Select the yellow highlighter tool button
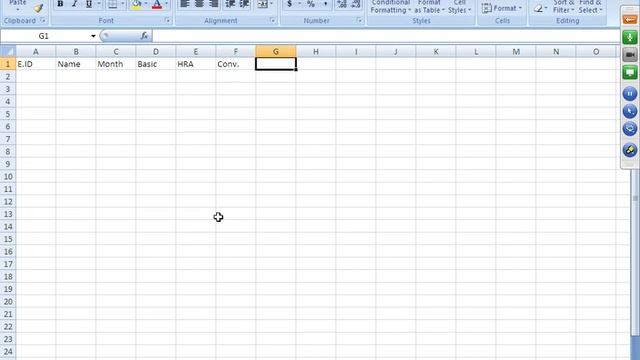This screenshot has height=360, width=640. tap(630, 150)
